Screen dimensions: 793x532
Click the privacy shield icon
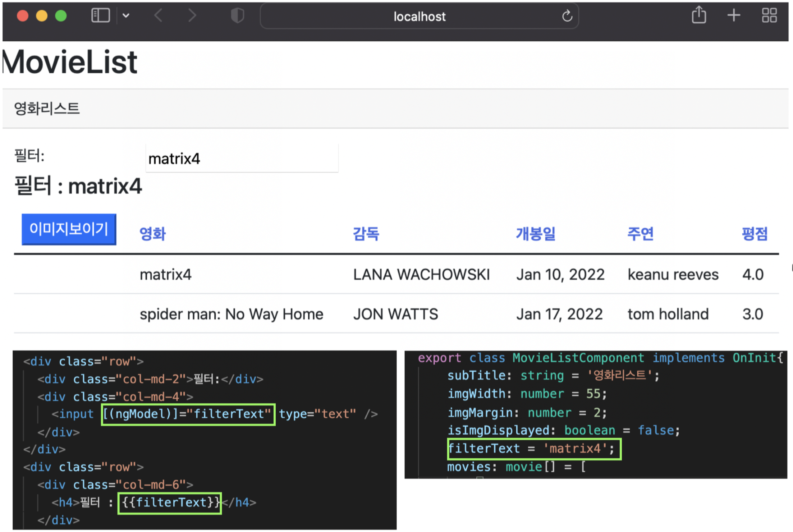[x=237, y=15]
